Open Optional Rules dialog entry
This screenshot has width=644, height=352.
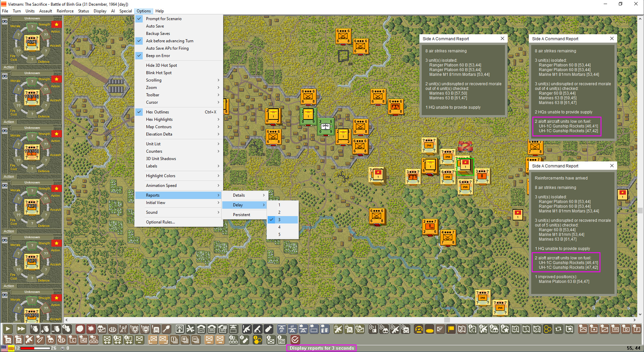pyautogui.click(x=179, y=222)
